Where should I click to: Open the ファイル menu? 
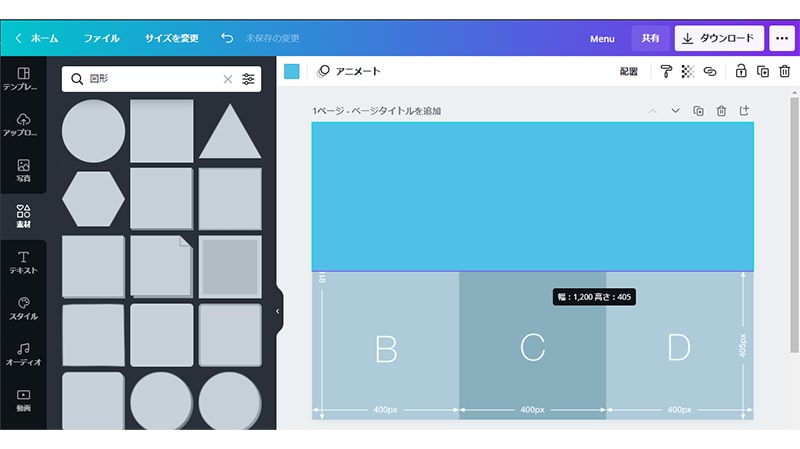click(x=101, y=38)
